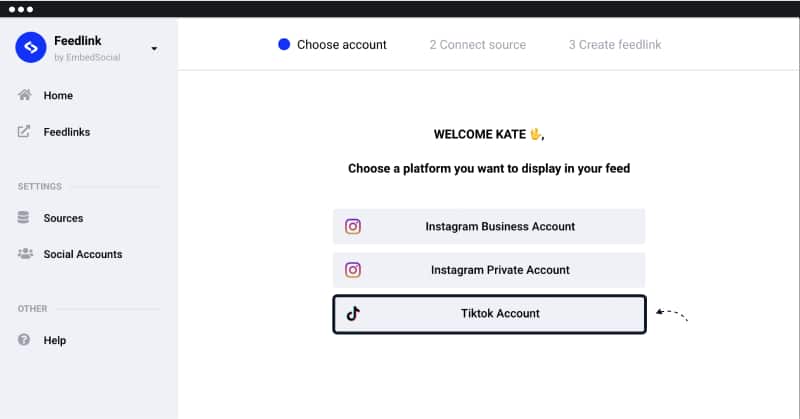Click the Social Accounts people icon
Screen dimensions: 800x419
click(25, 254)
